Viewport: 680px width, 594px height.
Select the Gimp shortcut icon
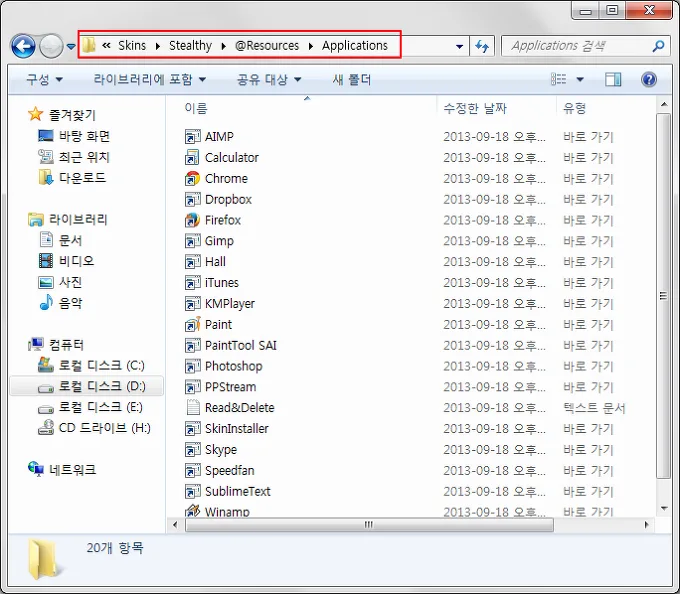[193, 241]
